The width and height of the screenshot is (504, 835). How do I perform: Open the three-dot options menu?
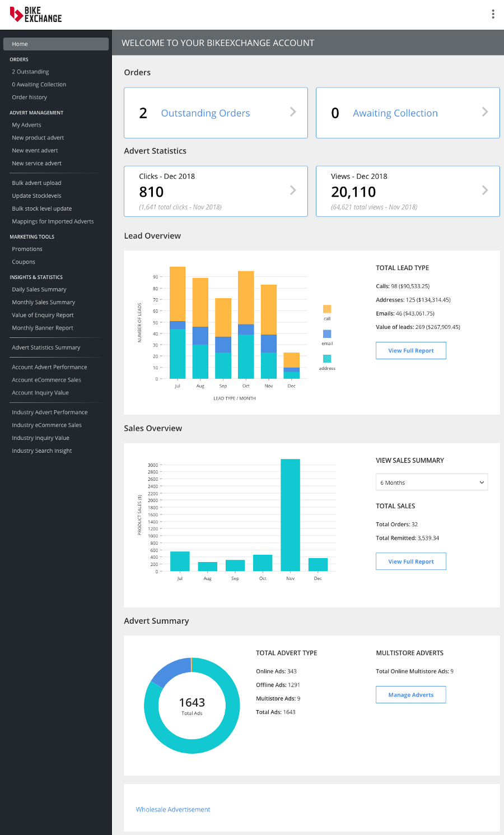tap(493, 14)
